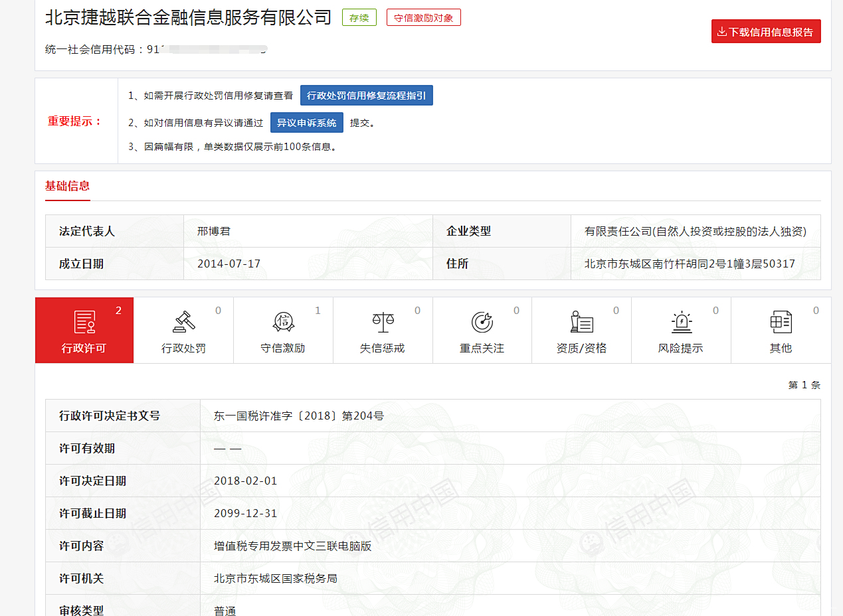Click the company name heading
The image size is (843, 616).
point(188,18)
